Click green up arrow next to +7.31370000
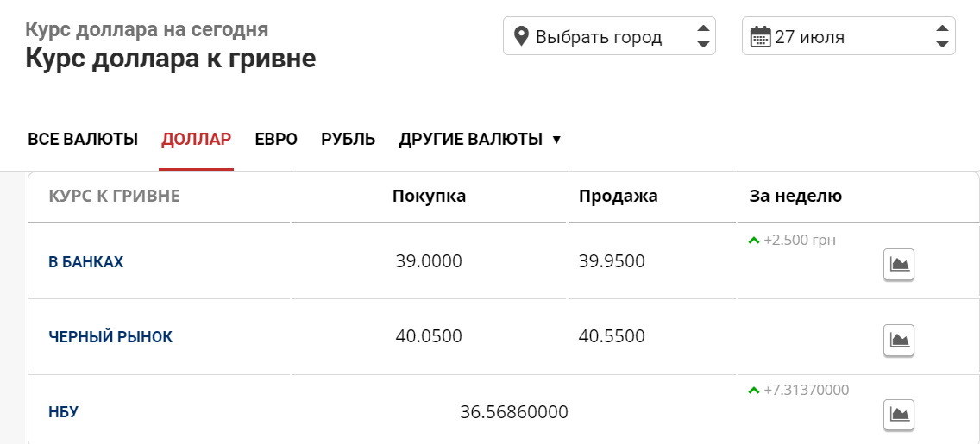980x444 pixels. click(x=753, y=391)
